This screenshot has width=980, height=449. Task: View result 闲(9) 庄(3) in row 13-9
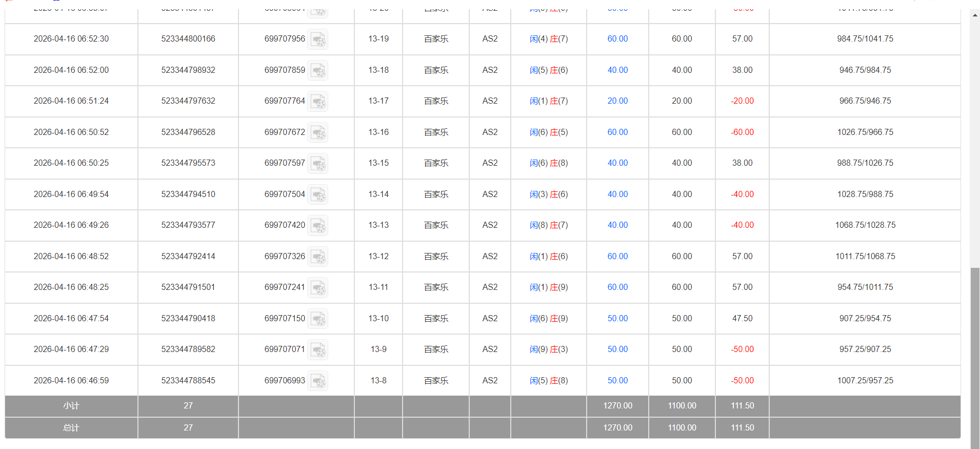click(x=548, y=349)
